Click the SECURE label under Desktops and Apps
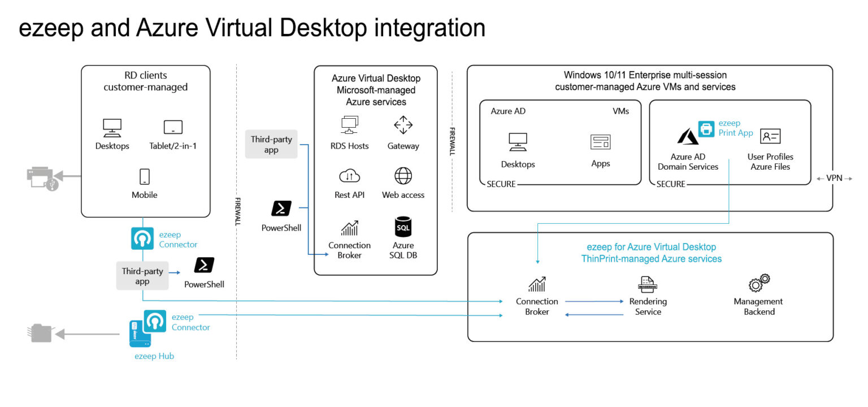This screenshot has height=407, width=868. tap(501, 184)
